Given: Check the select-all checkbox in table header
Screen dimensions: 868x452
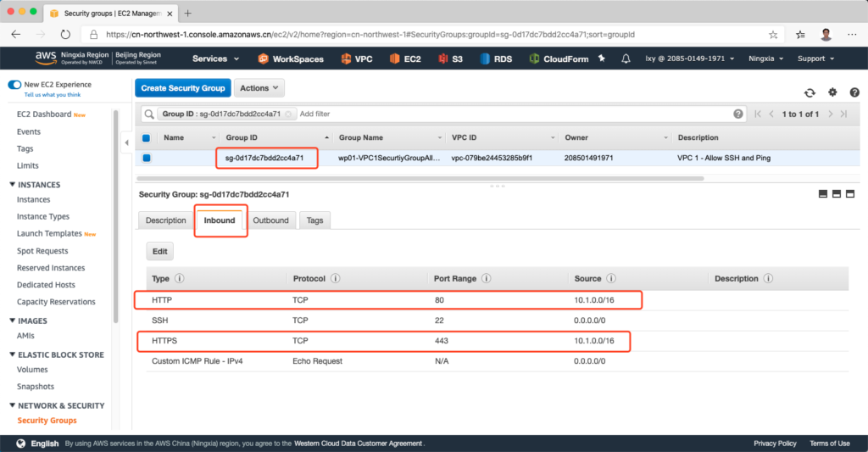Looking at the screenshot, I should (x=146, y=137).
